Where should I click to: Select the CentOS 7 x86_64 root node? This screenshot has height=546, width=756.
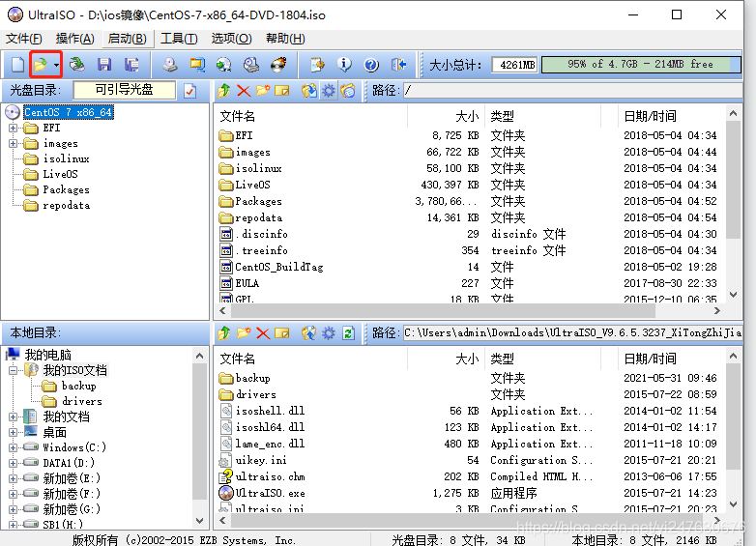pyautogui.click(x=68, y=112)
